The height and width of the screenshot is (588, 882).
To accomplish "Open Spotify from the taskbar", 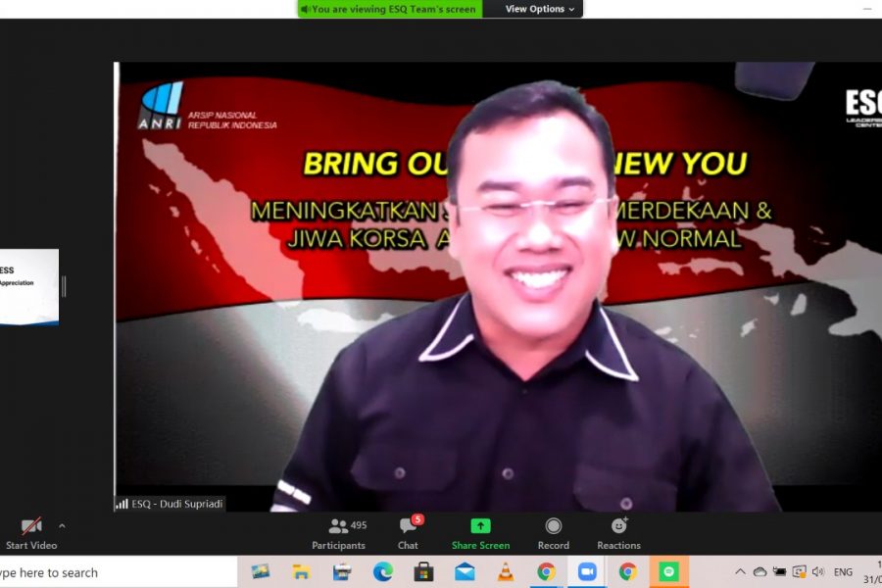I will pos(668,571).
